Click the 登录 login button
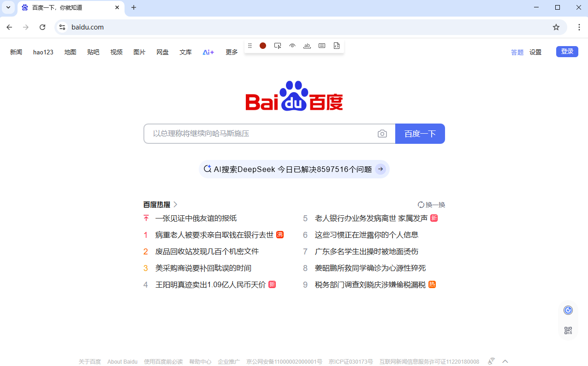Image resolution: width=588 pixels, height=366 pixels. pos(567,52)
